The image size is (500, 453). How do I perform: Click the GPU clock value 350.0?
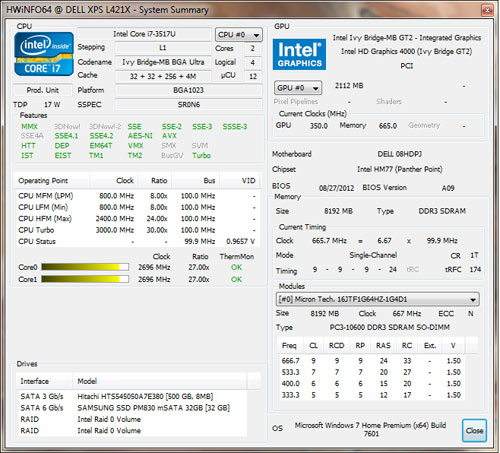point(319,126)
